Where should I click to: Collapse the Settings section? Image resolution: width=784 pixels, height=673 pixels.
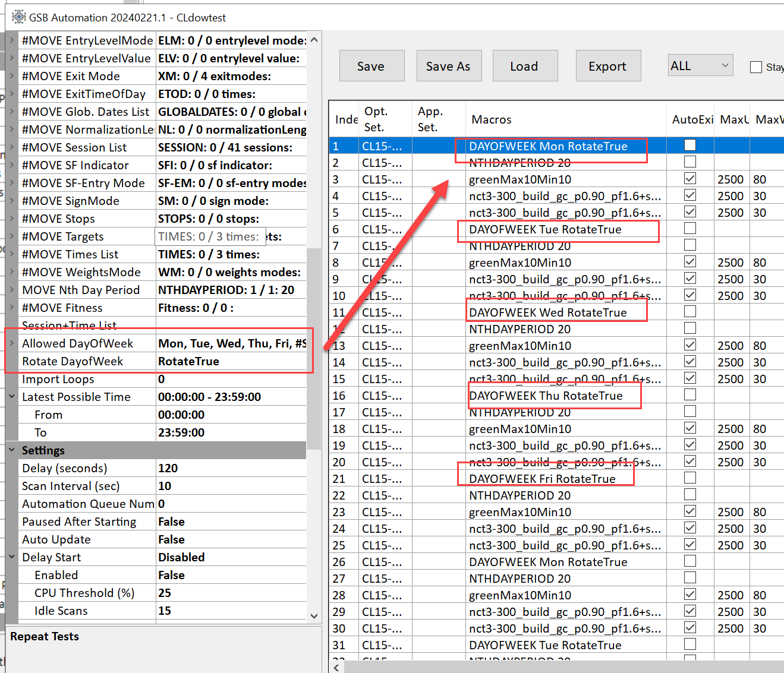point(12,450)
